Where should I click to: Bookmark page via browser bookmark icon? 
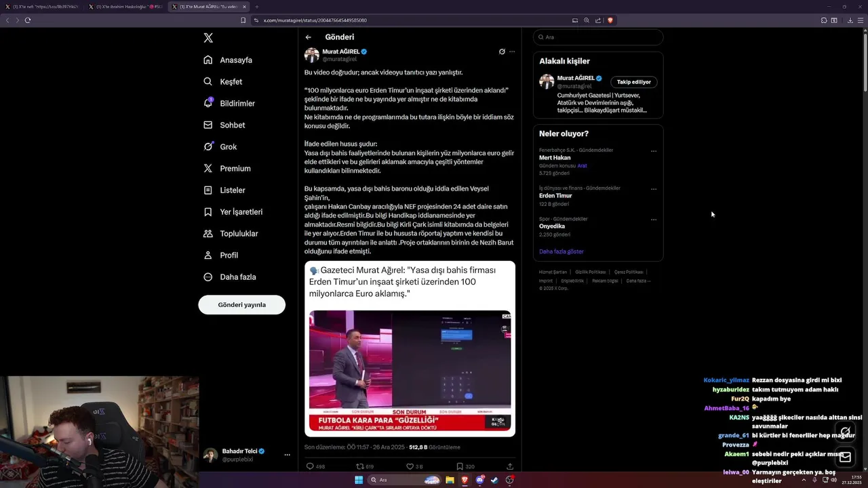[x=243, y=20]
